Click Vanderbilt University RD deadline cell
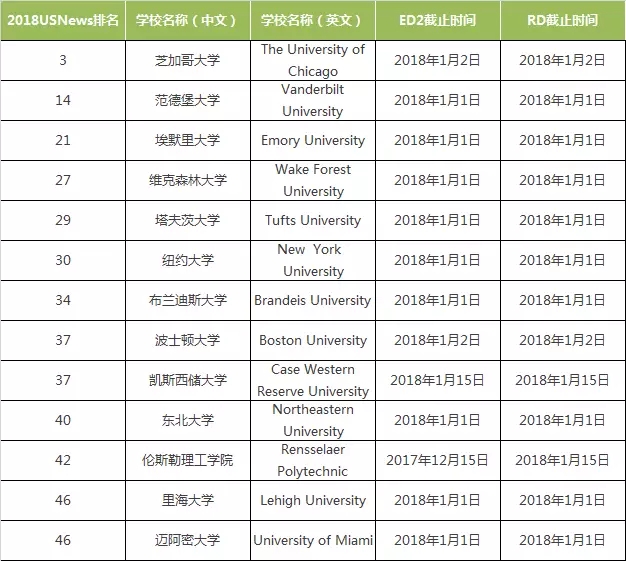The height and width of the screenshot is (561, 626). pyautogui.click(x=563, y=100)
